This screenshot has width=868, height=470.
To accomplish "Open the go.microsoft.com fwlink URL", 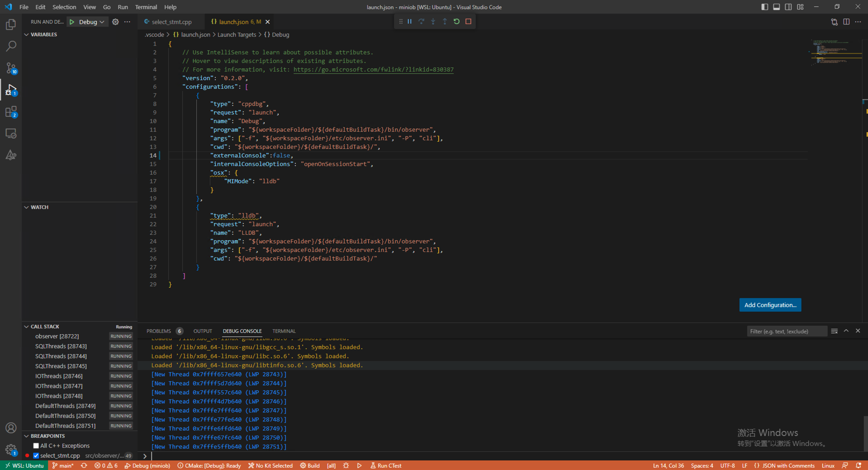I will click(373, 69).
